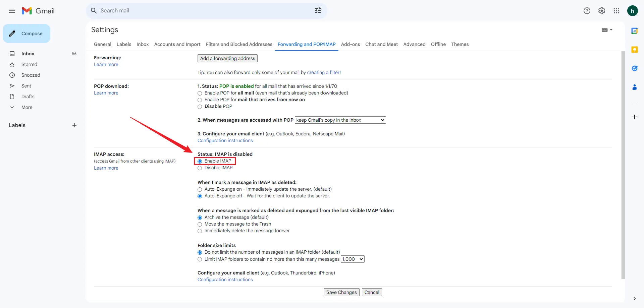This screenshot has width=644, height=308.
Task: Click the search options filter icon
Action: 318,11
